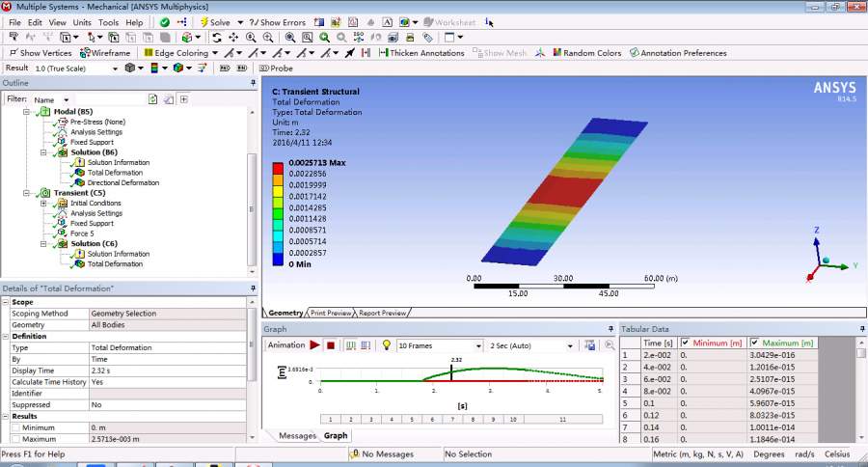
Task: Click the blue Min color in legend
Action: (278, 261)
